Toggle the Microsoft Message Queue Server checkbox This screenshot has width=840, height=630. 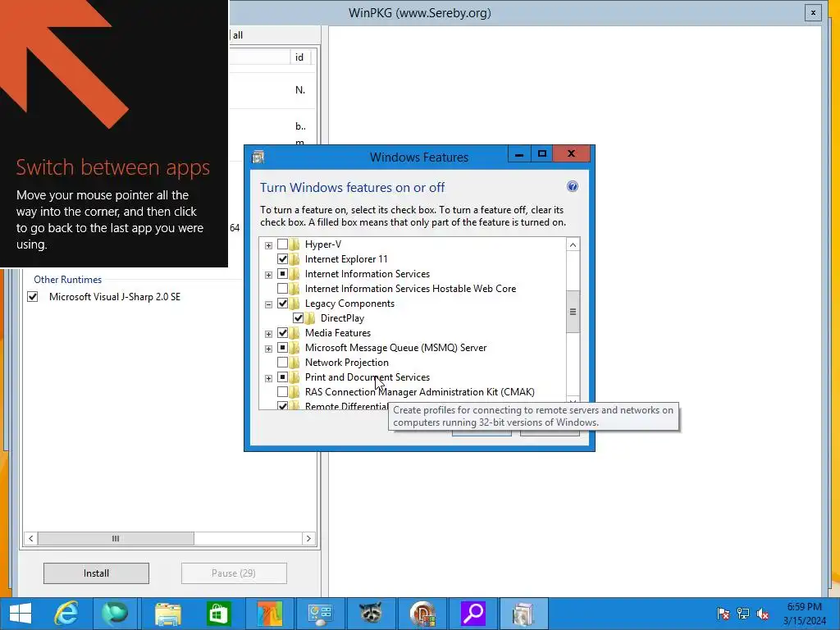pyautogui.click(x=282, y=348)
